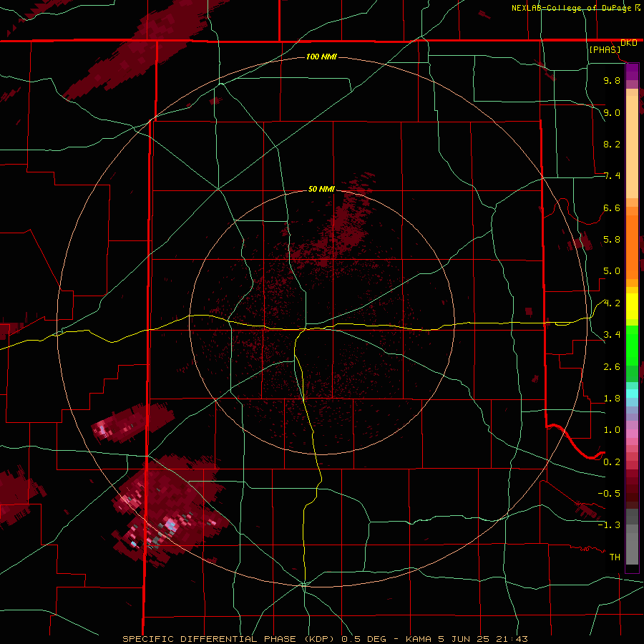Select the 100 NMI range ring label
644x644 pixels.
point(321,57)
